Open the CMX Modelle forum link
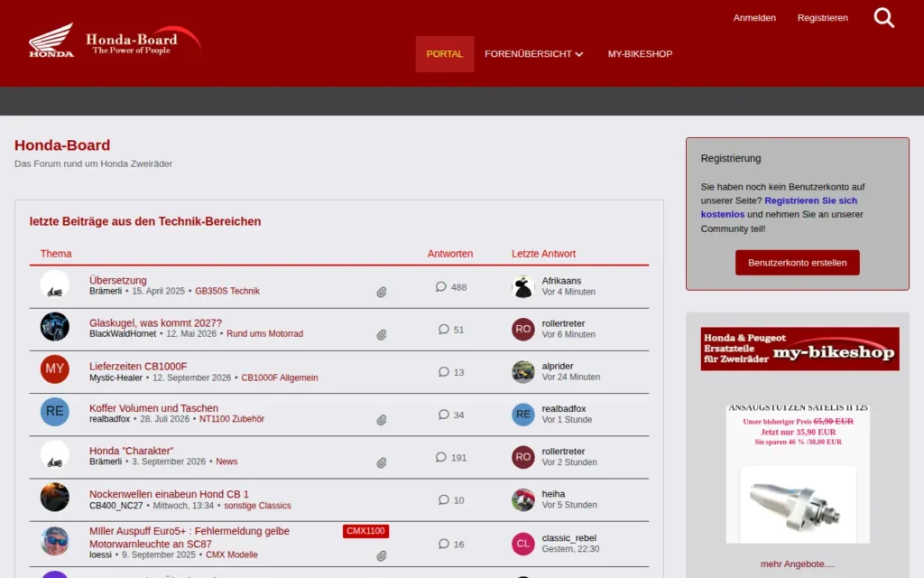924x578 pixels. [x=232, y=555]
